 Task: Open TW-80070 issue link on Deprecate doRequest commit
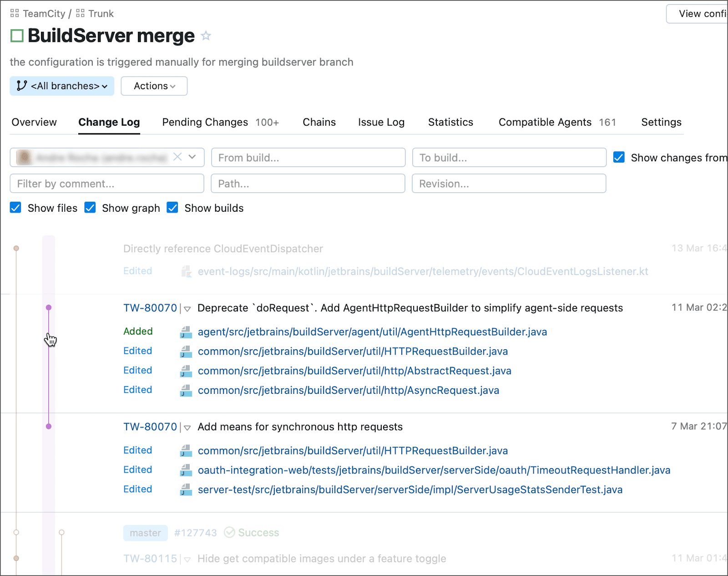click(150, 308)
